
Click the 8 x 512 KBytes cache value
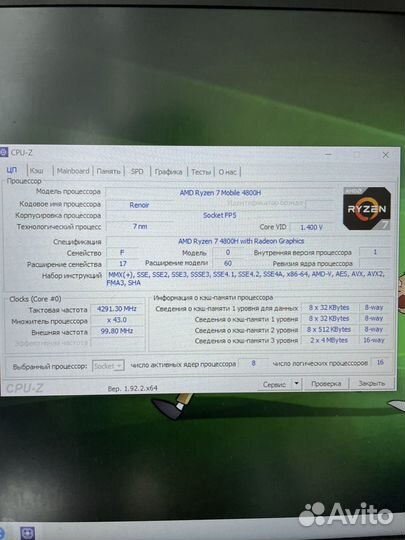pos(329,330)
